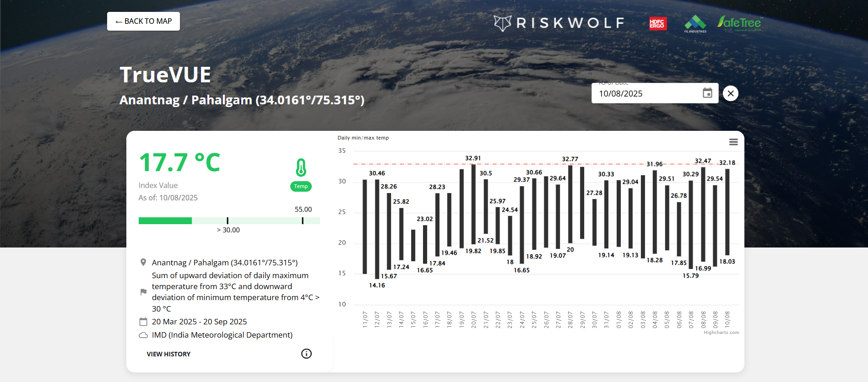The width and height of the screenshot is (868, 382).
Task: Click the FIL Industries logo
Action: [x=695, y=24]
